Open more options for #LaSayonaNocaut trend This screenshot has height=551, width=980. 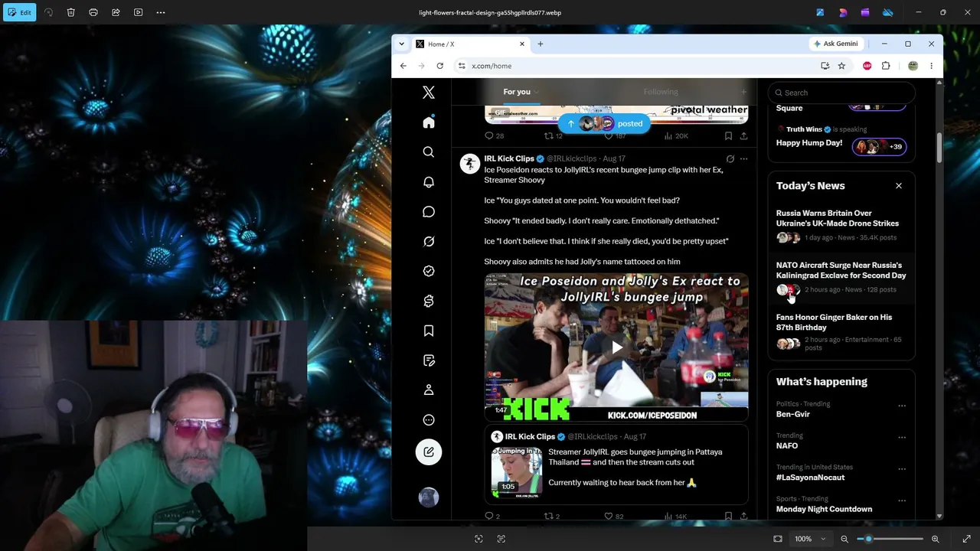click(902, 469)
